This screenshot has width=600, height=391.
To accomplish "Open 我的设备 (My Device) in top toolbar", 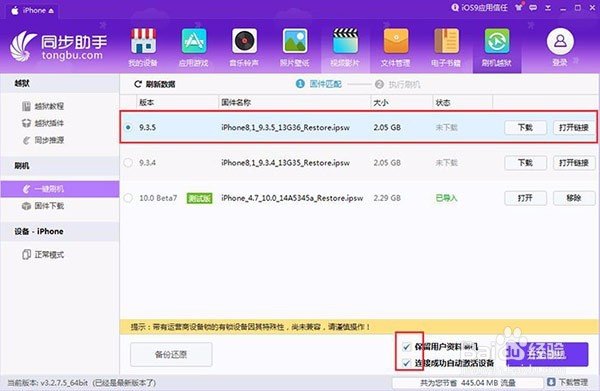I will 143,48.
